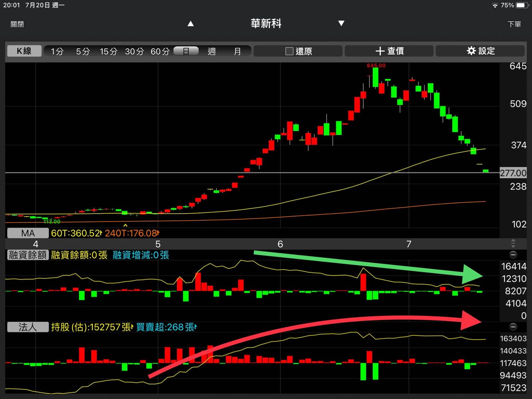Open the 融資餘額 indicator selector

pyautogui.click(x=28, y=255)
